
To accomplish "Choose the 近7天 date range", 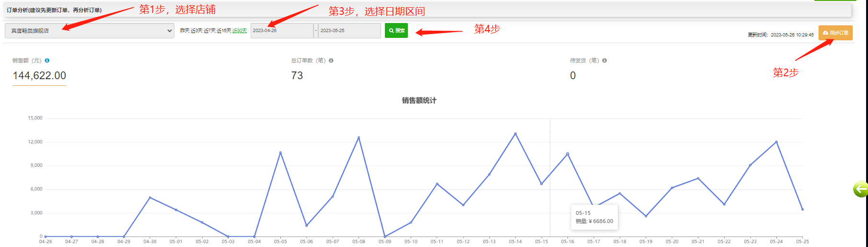I will pyautogui.click(x=209, y=31).
